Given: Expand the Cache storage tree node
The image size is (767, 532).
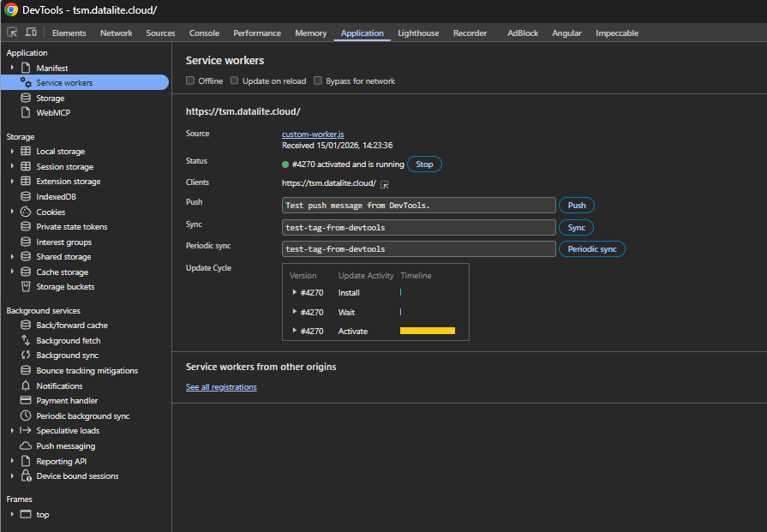Looking at the screenshot, I should [x=12, y=272].
